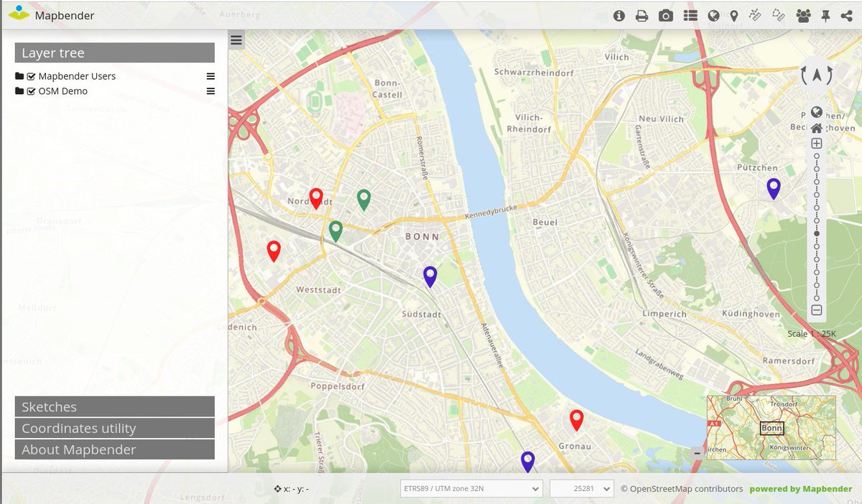Open the share icon
Viewport: 862px width, 504px height.
846,16
